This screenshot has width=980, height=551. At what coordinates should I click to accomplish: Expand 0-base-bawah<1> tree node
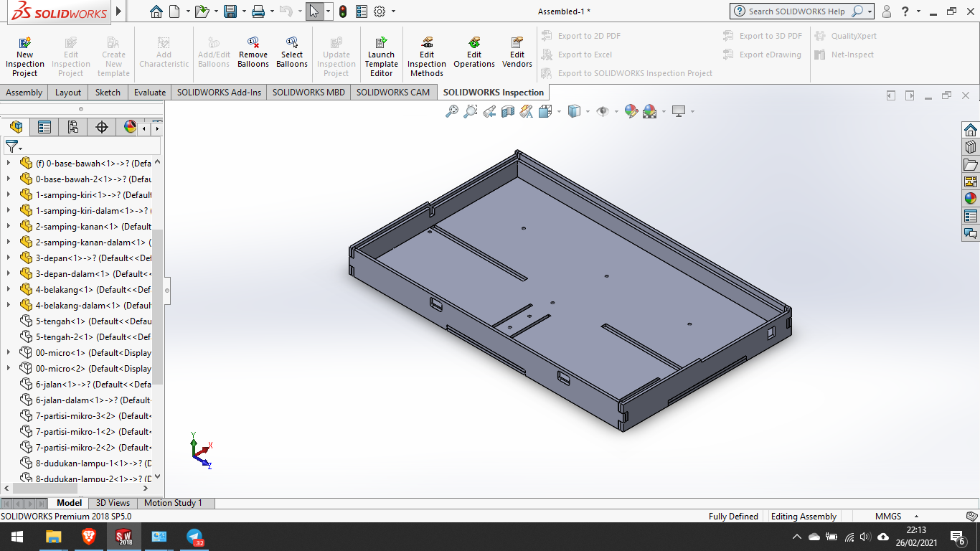point(9,164)
